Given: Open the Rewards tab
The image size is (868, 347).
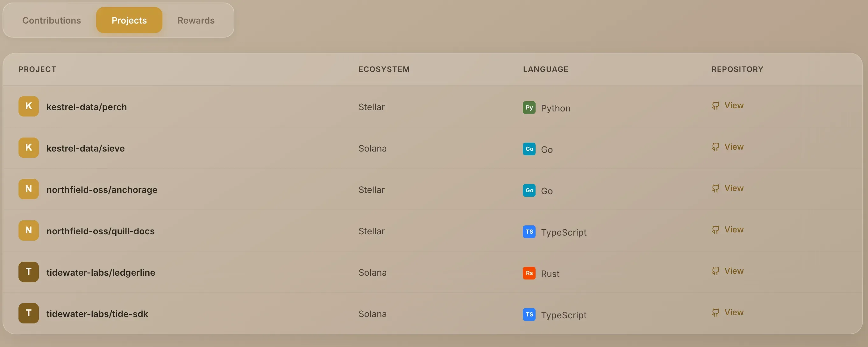Looking at the screenshot, I should 196,20.
